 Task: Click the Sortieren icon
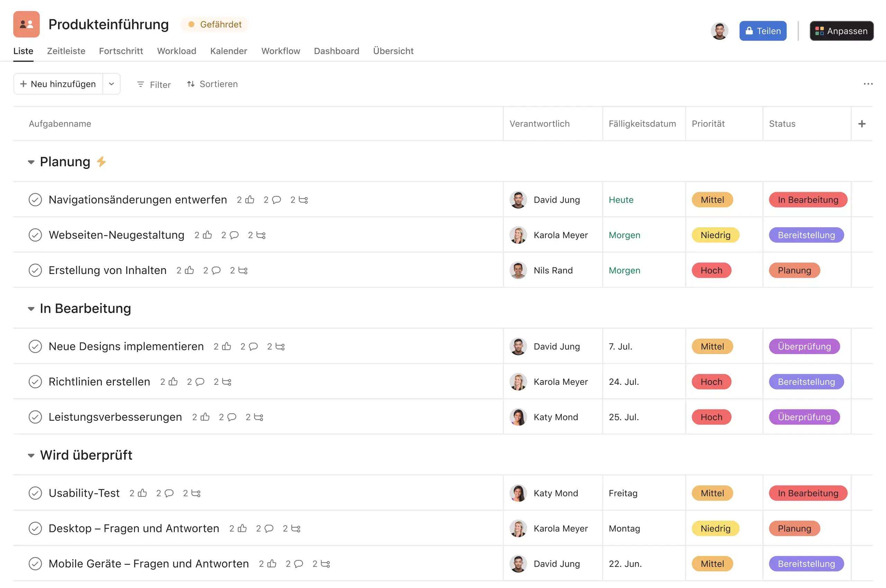coord(191,84)
